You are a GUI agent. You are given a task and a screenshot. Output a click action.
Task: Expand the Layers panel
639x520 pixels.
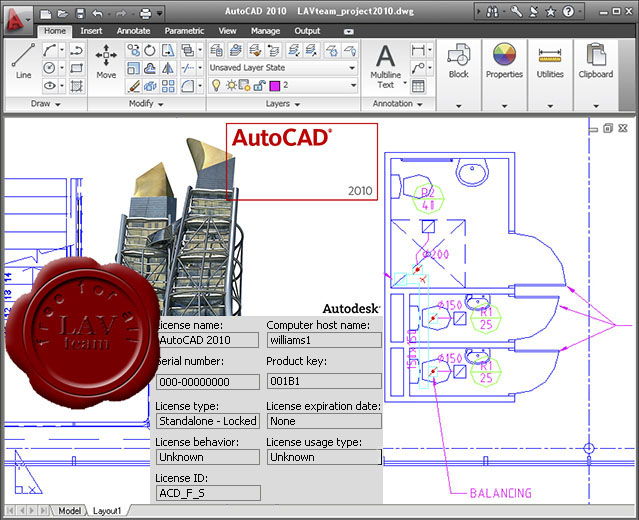tap(283, 104)
